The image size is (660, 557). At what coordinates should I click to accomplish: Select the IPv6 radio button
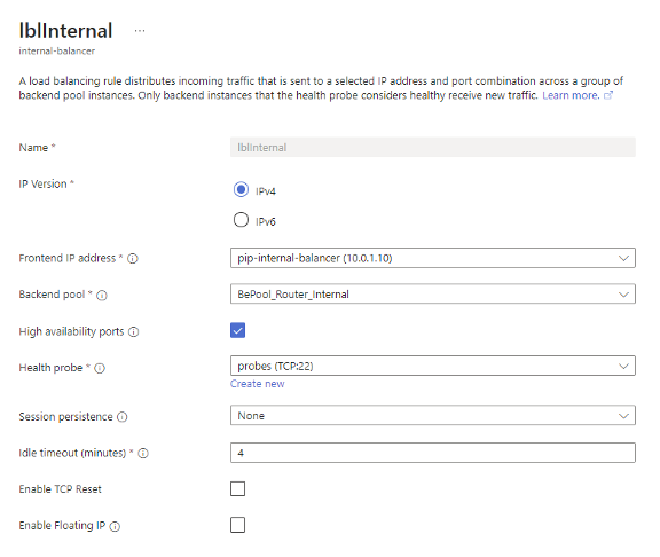[x=240, y=222]
